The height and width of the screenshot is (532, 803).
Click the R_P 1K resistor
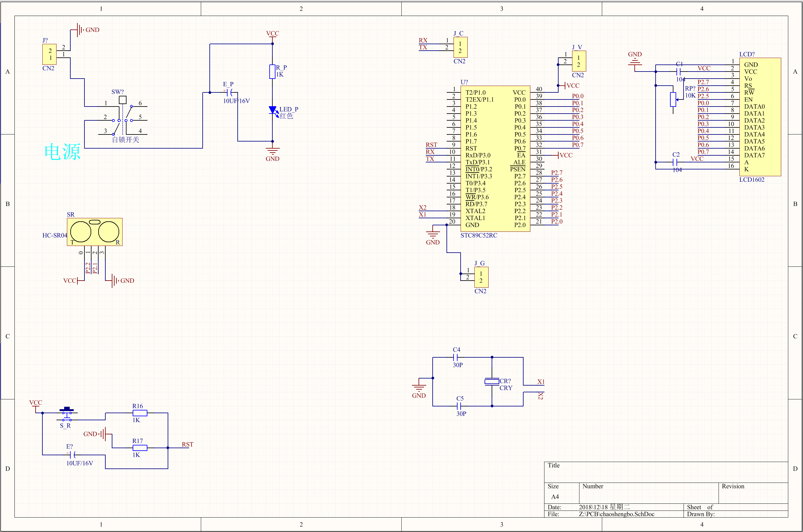(x=272, y=72)
